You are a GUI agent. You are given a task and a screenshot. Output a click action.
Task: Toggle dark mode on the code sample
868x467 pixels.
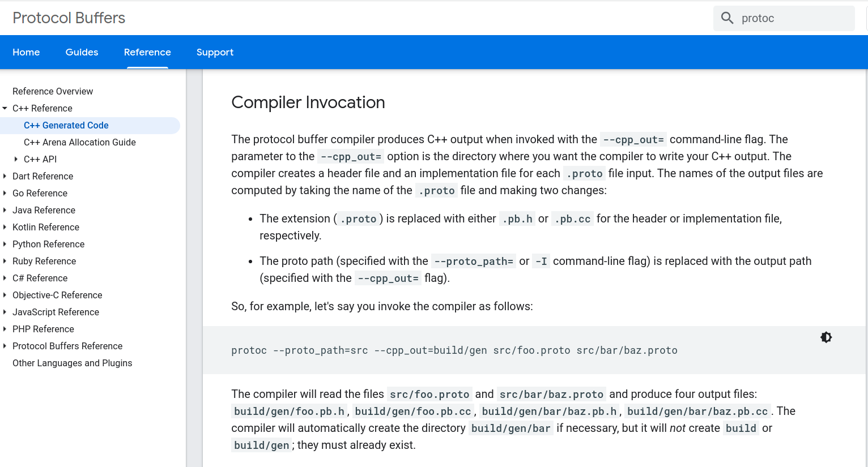[826, 337]
